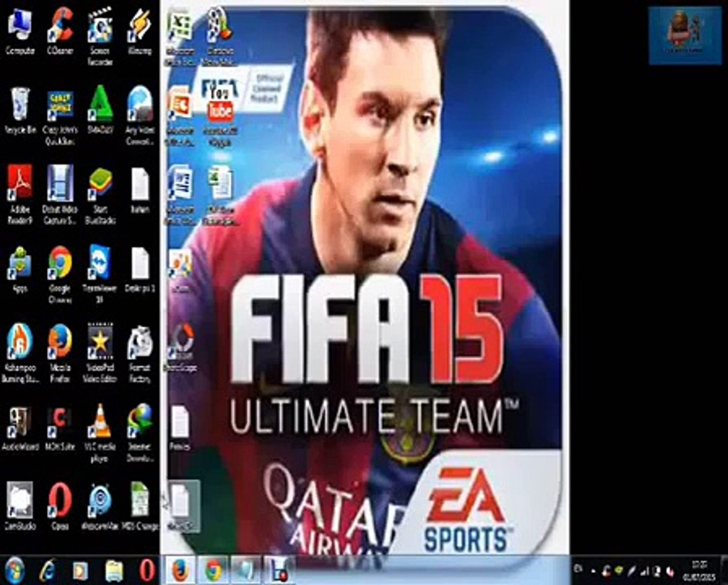This screenshot has width=728, height=585.
Task: Launch the Winamp shortcut
Action: pyautogui.click(x=140, y=31)
